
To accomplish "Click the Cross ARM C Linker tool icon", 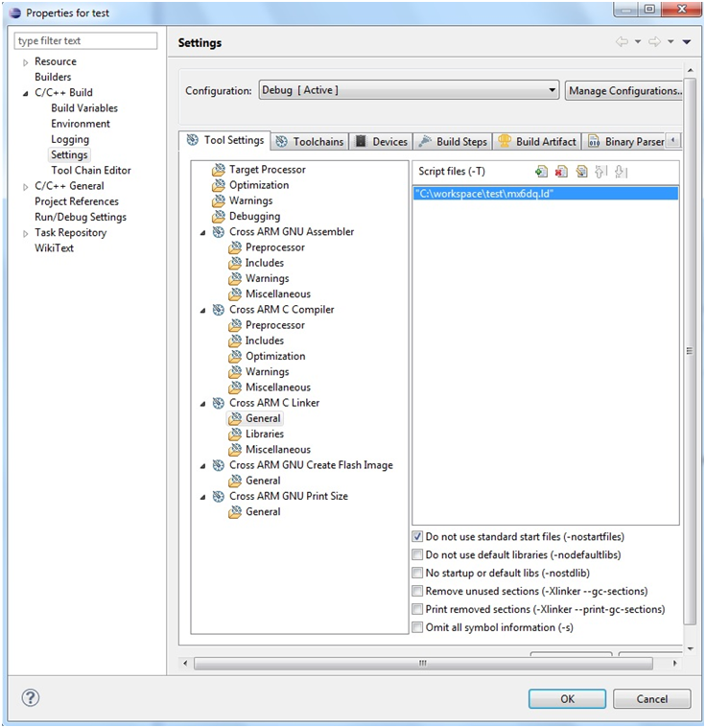I will [x=219, y=403].
